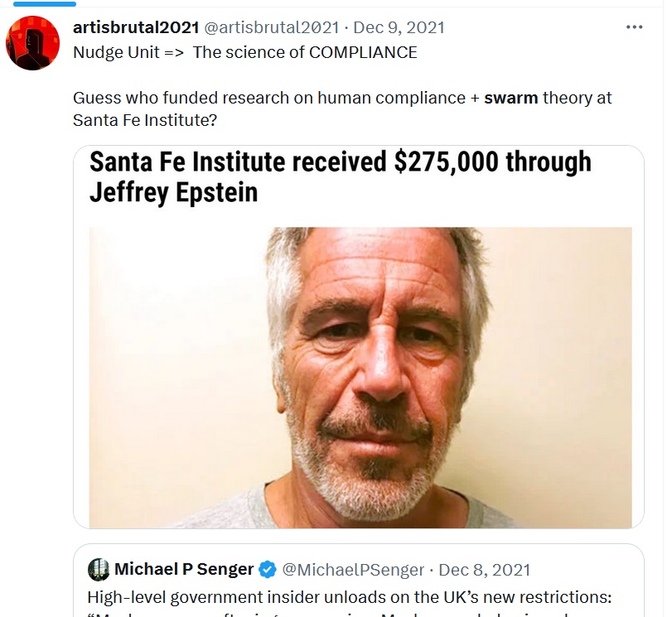Click Michael P Senger's small avatar

click(x=99, y=570)
